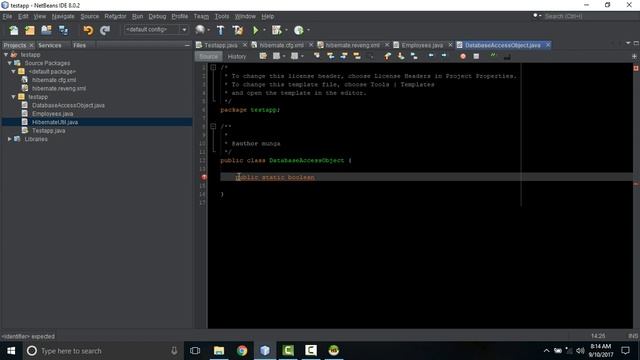Open the Profile Project dropdown arrow
Viewport: 640px width, 360px height.
[x=308, y=30]
